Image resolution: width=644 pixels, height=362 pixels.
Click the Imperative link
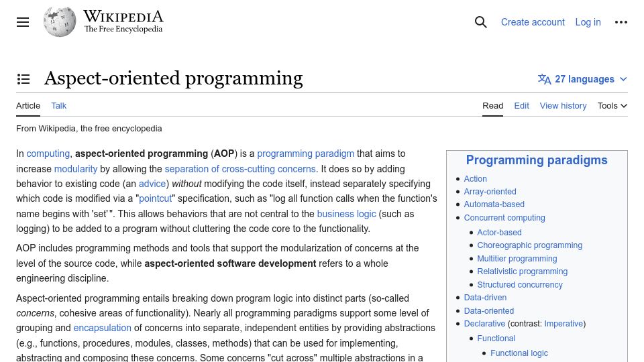pyautogui.click(x=563, y=323)
